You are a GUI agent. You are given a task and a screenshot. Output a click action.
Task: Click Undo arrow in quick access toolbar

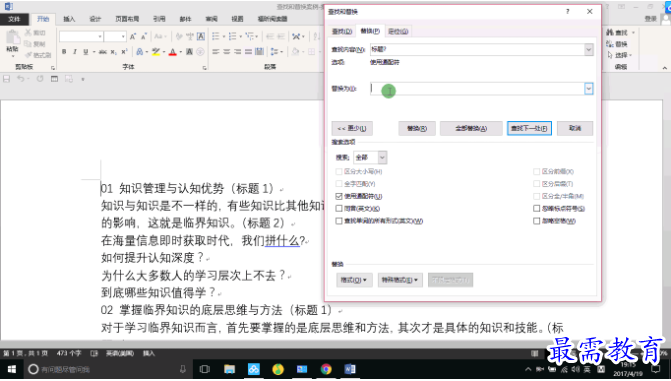(x=20, y=79)
